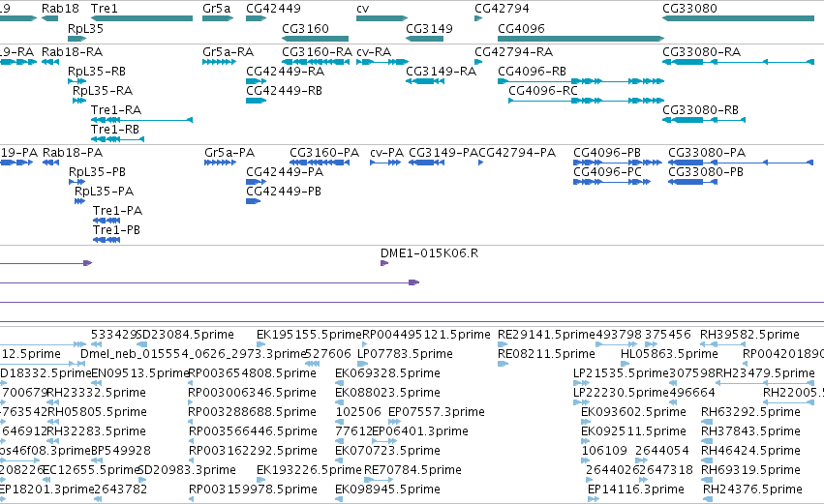The height and width of the screenshot is (504, 824).
Task: Click the CG42794 gene label
Action: coord(502,9)
